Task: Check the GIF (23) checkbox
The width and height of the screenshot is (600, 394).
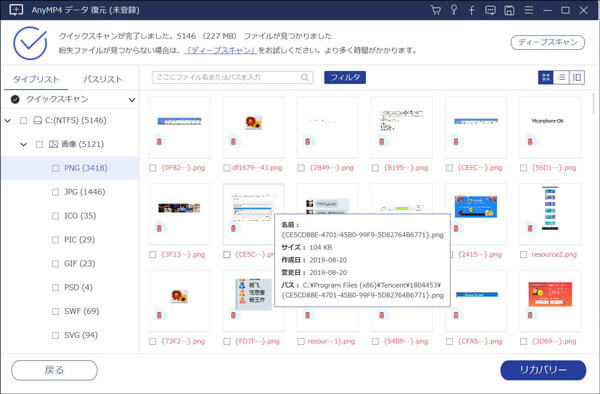Action: (55, 264)
